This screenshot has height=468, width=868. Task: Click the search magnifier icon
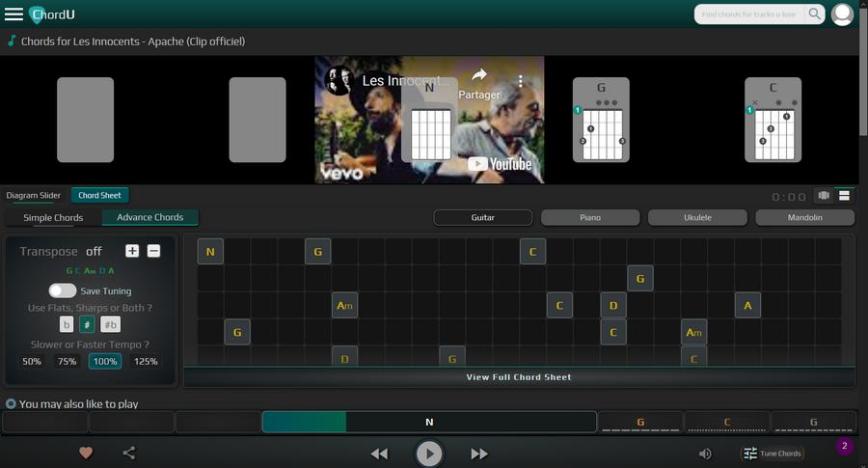pyautogui.click(x=815, y=14)
